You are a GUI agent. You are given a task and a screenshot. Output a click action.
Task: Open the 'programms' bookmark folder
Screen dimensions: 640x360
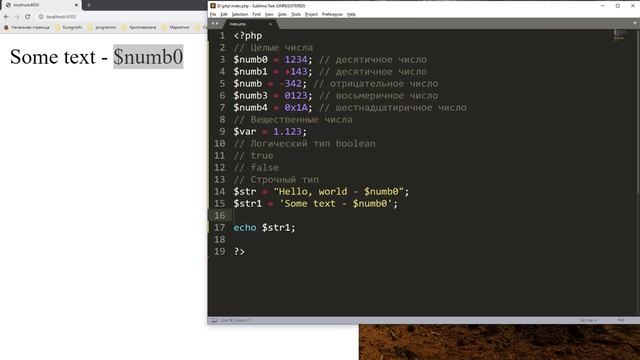click(102, 27)
